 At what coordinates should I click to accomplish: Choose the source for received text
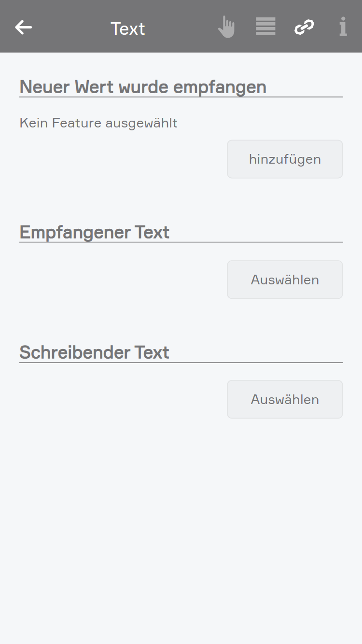tap(285, 280)
